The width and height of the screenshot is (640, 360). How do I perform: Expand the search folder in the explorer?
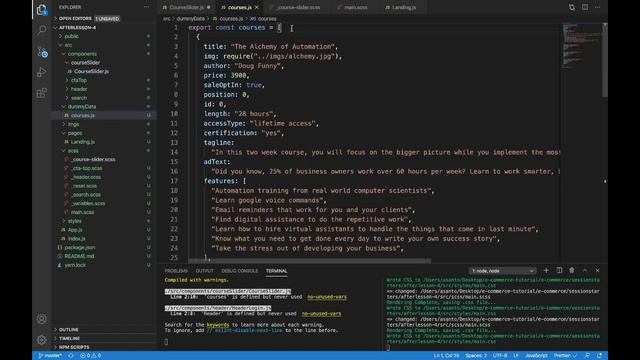tap(79, 98)
